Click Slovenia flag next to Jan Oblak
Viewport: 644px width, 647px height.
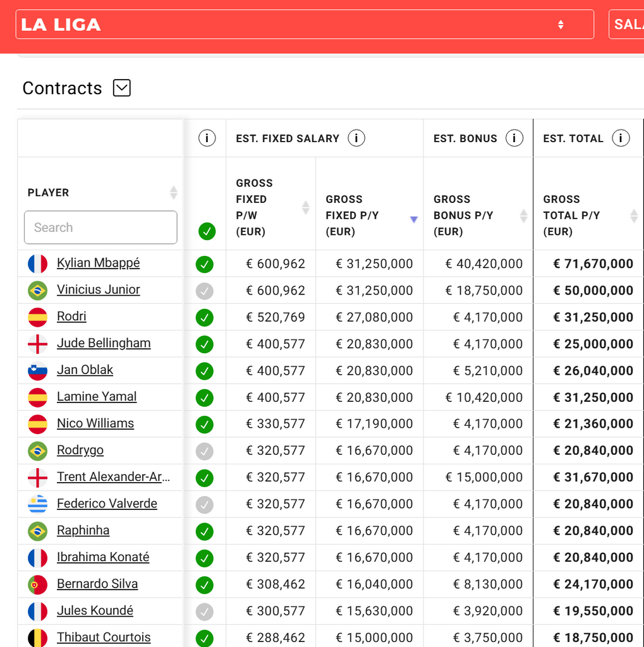(x=37, y=371)
